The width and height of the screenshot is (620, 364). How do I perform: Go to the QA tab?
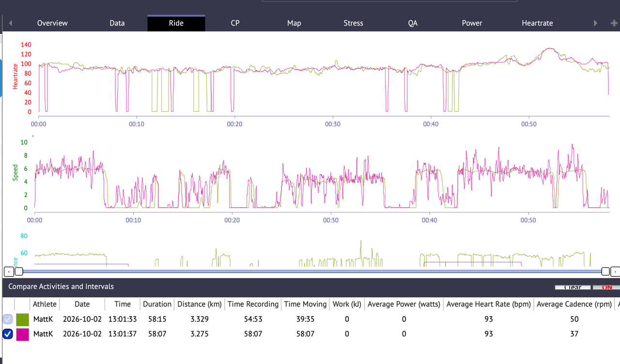click(x=413, y=23)
